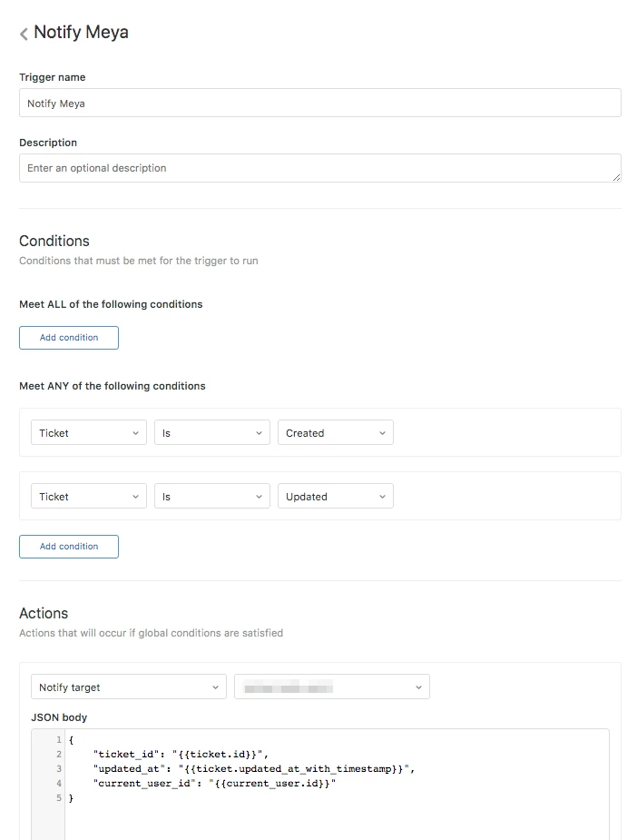Click the "updated_at" line in JSON body
Image resolution: width=637 pixels, height=840 pixels.
click(254, 769)
